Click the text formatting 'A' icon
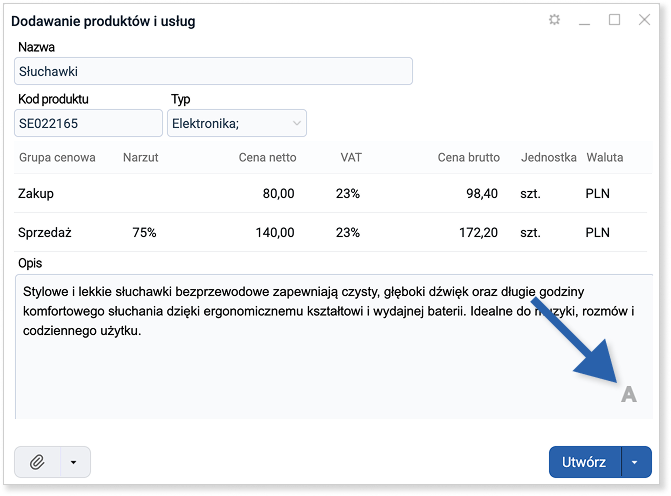The height and width of the screenshot is (496, 671). pos(628,394)
